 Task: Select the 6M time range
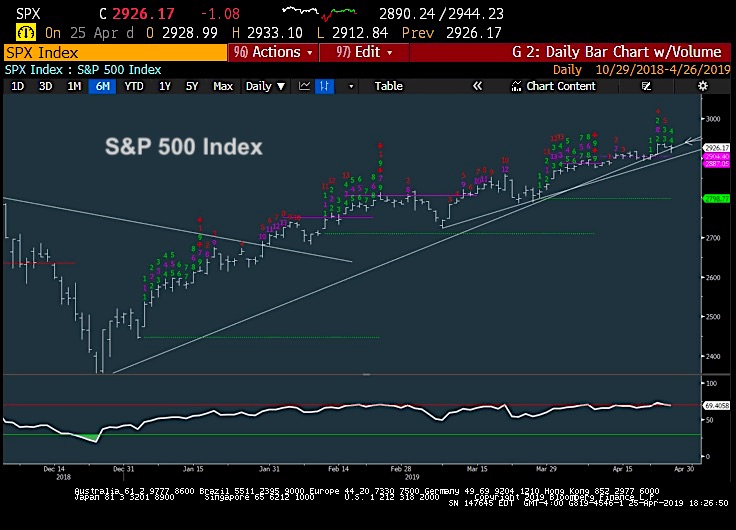click(102, 86)
